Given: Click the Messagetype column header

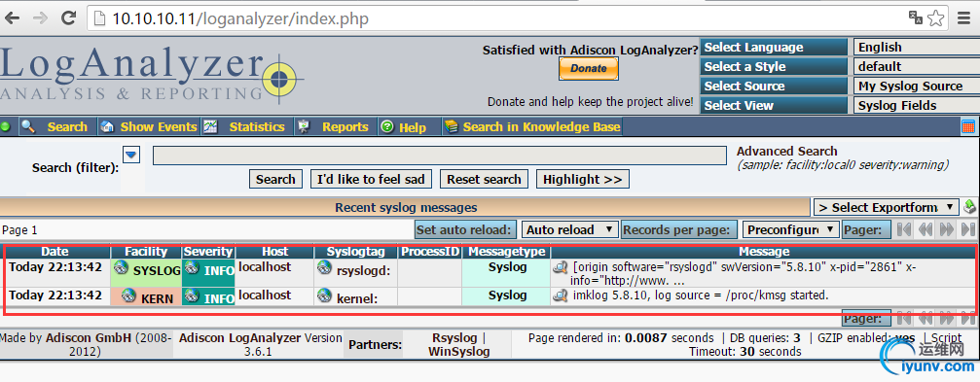Looking at the screenshot, I should (506, 252).
